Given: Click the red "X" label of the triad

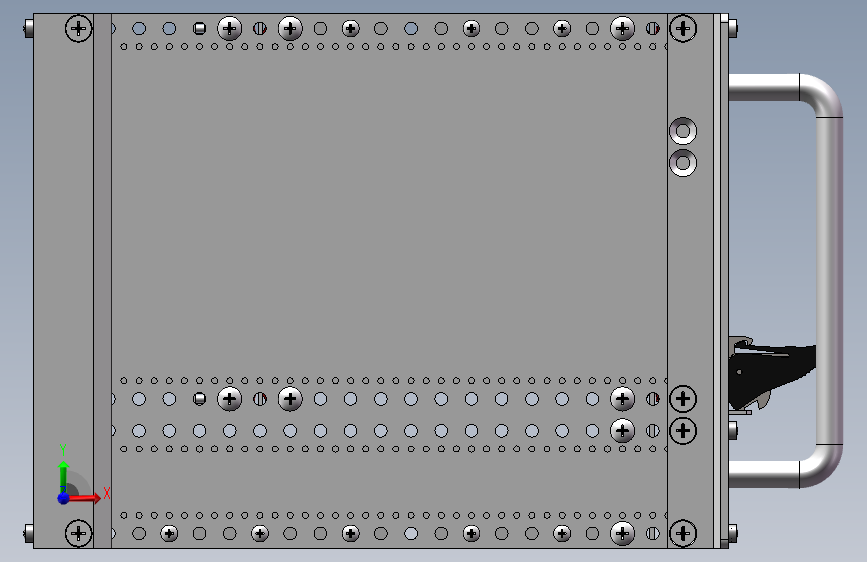Looking at the screenshot, I should point(107,493).
